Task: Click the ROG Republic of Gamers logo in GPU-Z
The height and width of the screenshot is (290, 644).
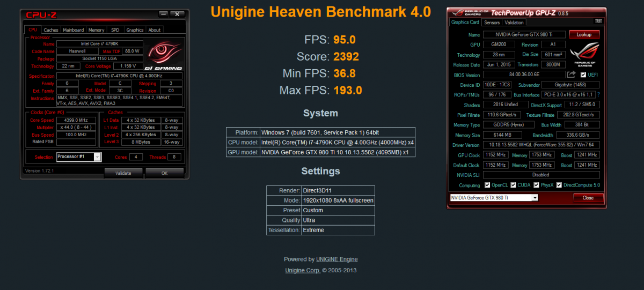Action: pos(584,55)
